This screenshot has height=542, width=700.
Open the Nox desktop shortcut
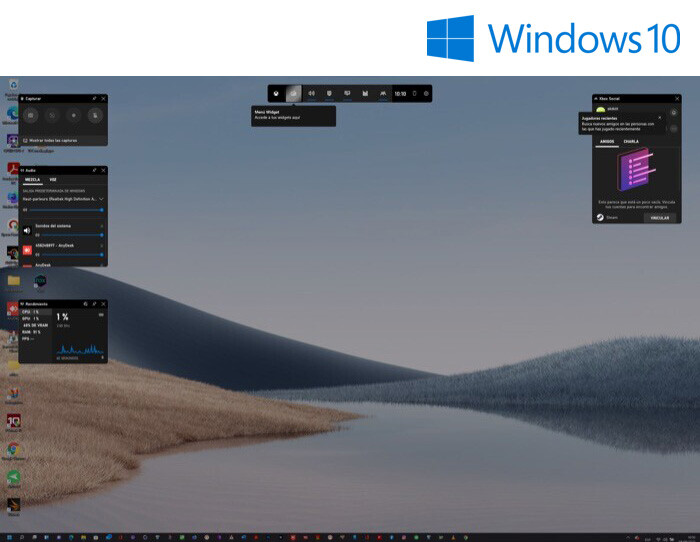pyautogui.click(x=40, y=281)
